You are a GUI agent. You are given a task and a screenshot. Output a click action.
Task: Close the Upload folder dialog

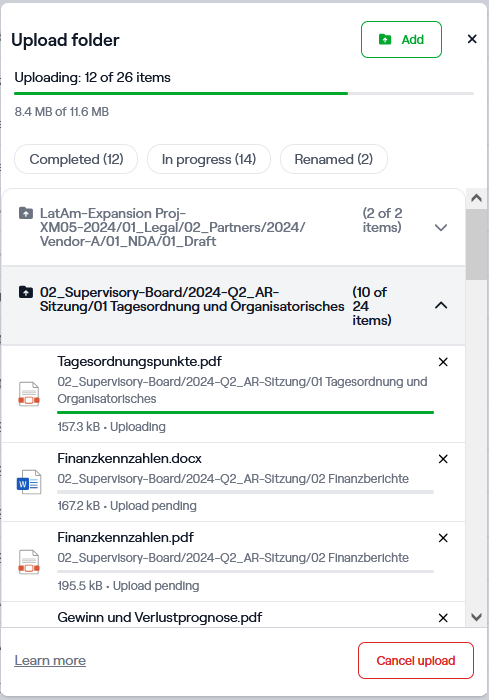click(472, 39)
